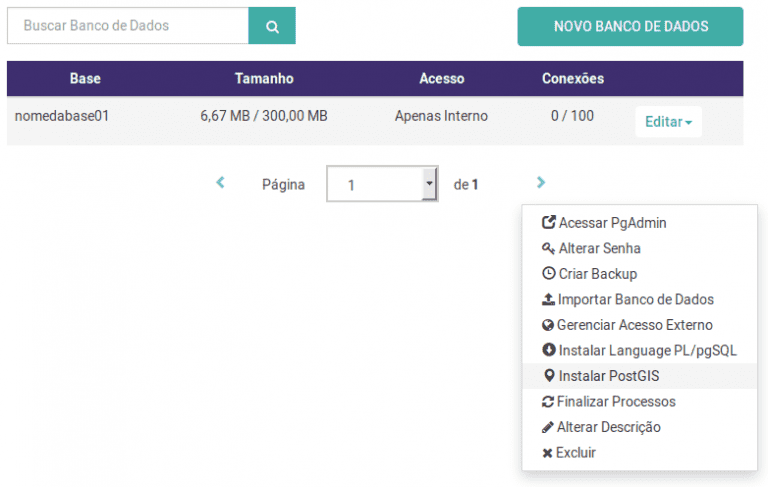
Task: Click Gerenciar Acesso Externo option text
Action: pos(634,325)
